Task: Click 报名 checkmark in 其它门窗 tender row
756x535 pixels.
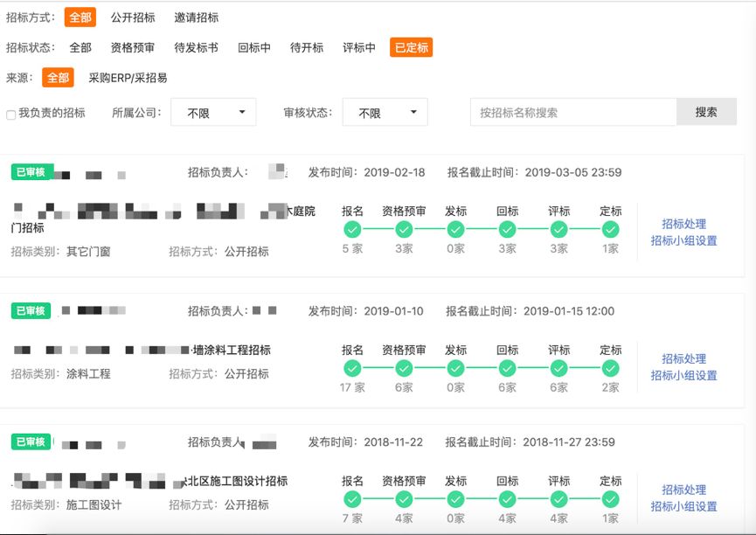Action: (x=352, y=229)
